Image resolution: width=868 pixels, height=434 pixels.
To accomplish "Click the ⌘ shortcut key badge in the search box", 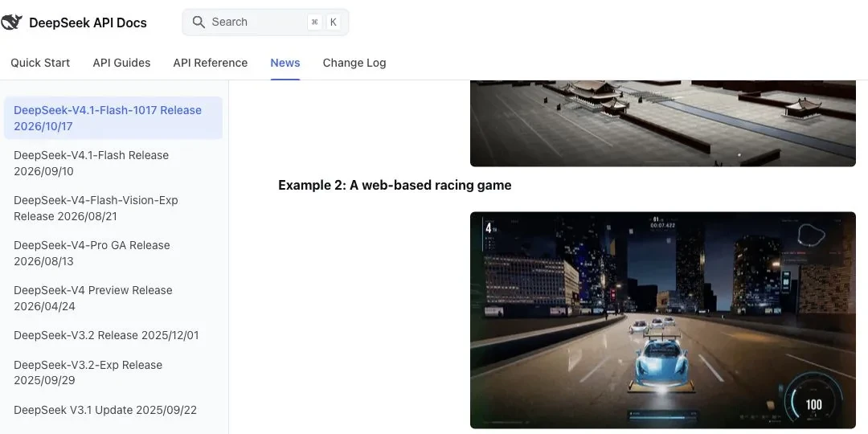I will [x=314, y=23].
